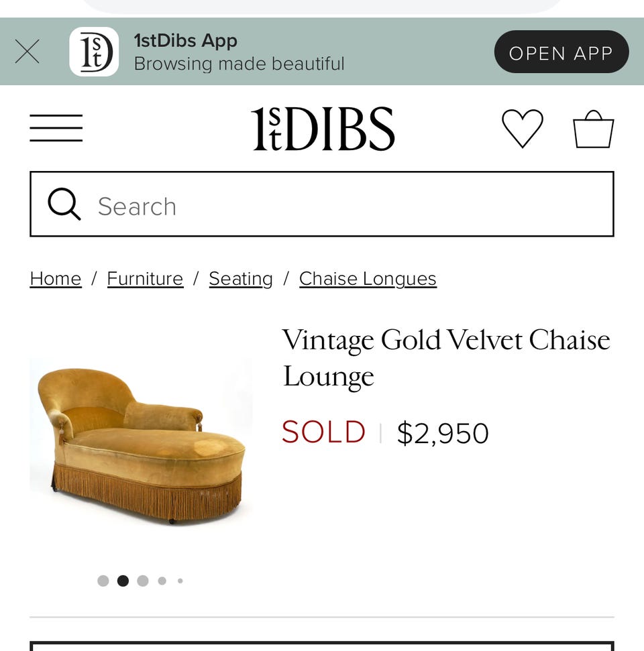Switch to the third carousel image dot
Viewport: 644px width, 651px height.
[143, 581]
